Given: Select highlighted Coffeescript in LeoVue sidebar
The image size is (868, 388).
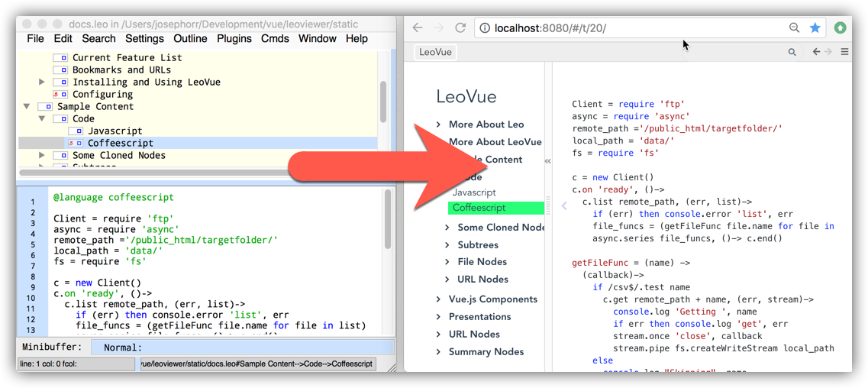Looking at the screenshot, I should coord(496,208).
